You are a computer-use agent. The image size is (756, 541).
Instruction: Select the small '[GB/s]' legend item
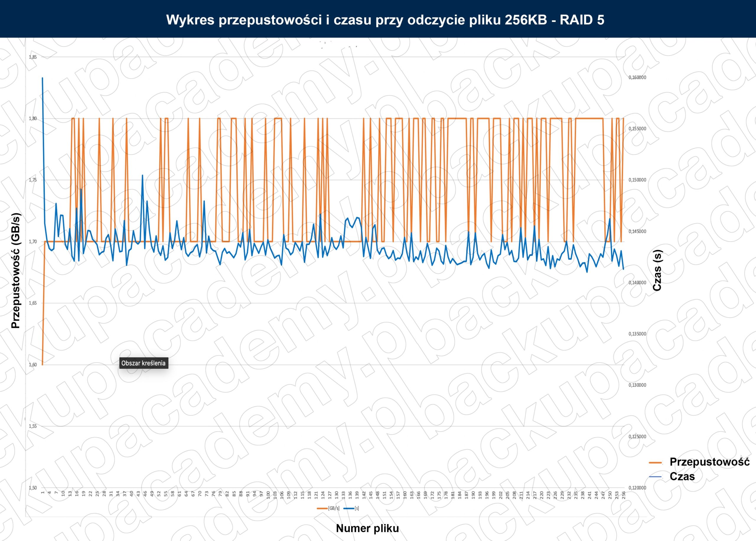pyautogui.click(x=328, y=508)
